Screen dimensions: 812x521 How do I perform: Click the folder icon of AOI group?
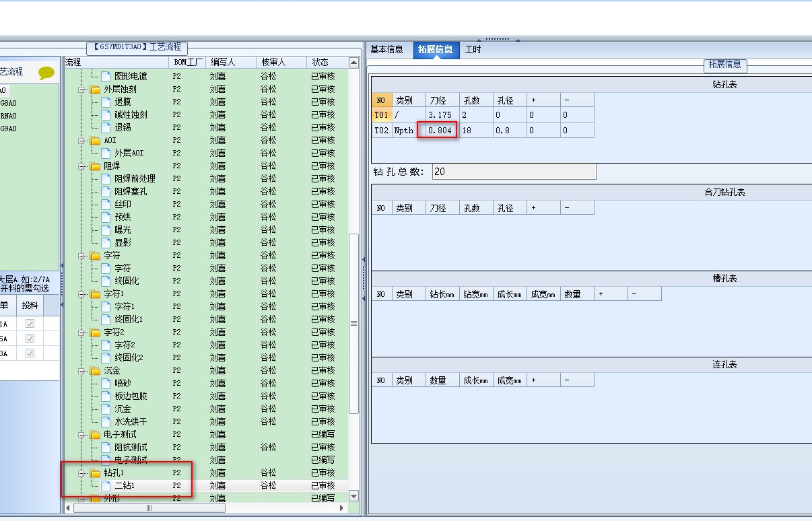pos(95,140)
